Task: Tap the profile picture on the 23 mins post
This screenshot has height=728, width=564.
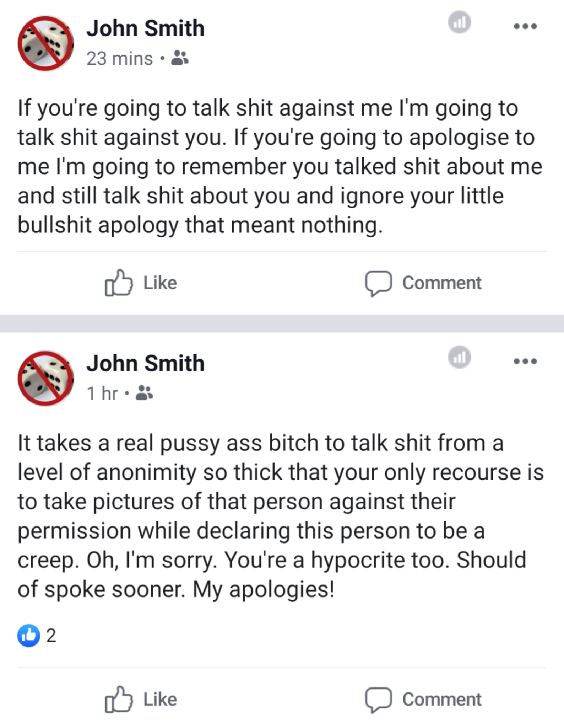Action: (x=46, y=43)
